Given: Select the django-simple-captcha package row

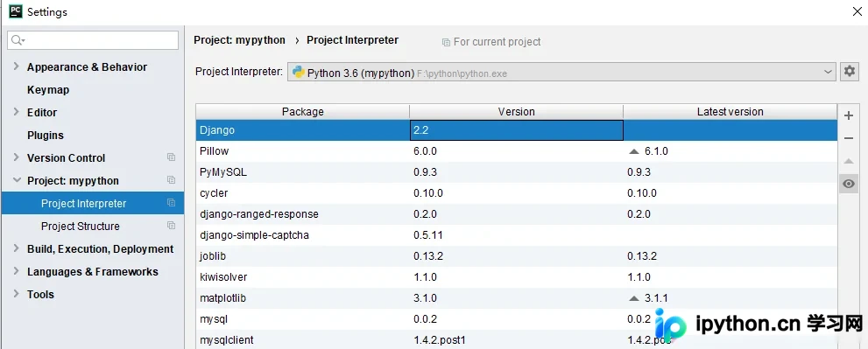Looking at the screenshot, I should (517, 235).
